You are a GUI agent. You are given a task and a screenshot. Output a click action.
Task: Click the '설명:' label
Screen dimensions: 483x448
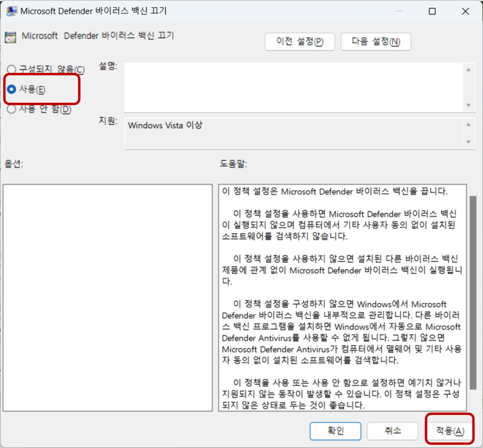click(108, 66)
